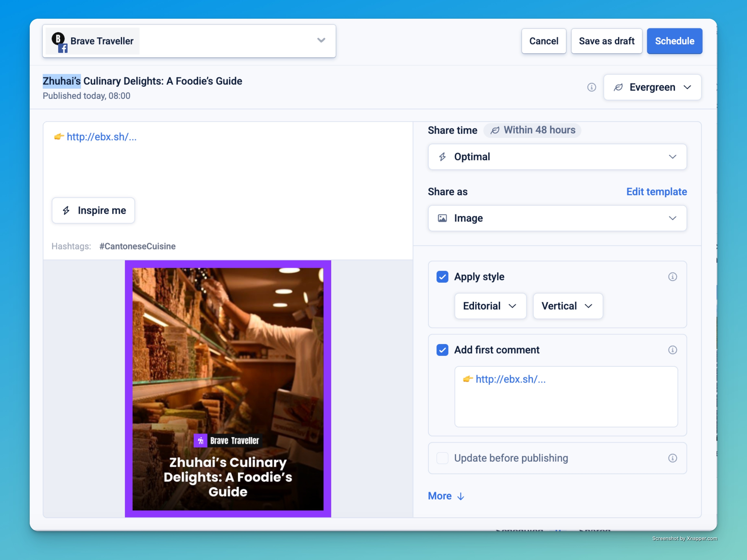Click the Edit template link

[x=656, y=192]
